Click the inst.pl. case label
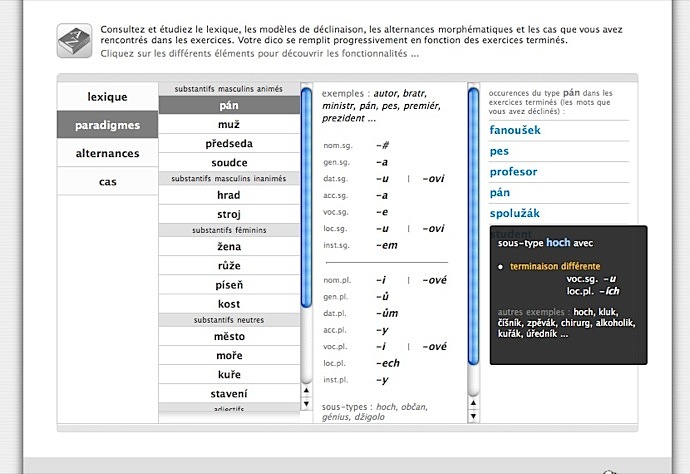The image size is (690, 474). point(335,380)
